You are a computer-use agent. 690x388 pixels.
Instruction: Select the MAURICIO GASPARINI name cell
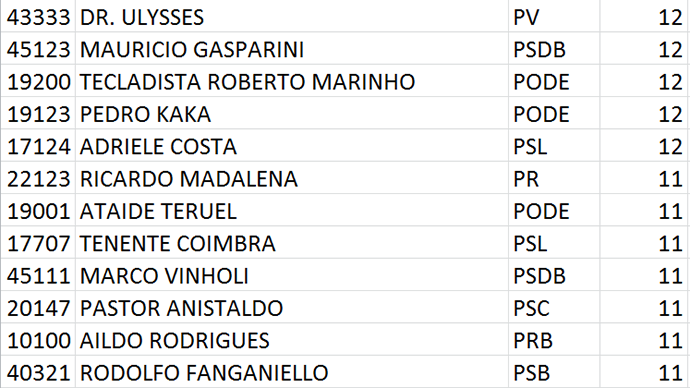(292, 49)
